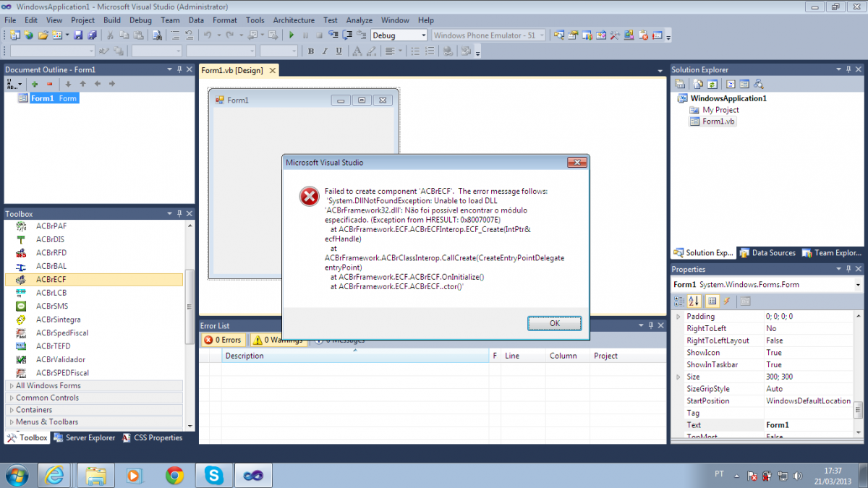This screenshot has width=868, height=488.
Task: Select the ACBrDIS toolbox component
Action: (94, 239)
